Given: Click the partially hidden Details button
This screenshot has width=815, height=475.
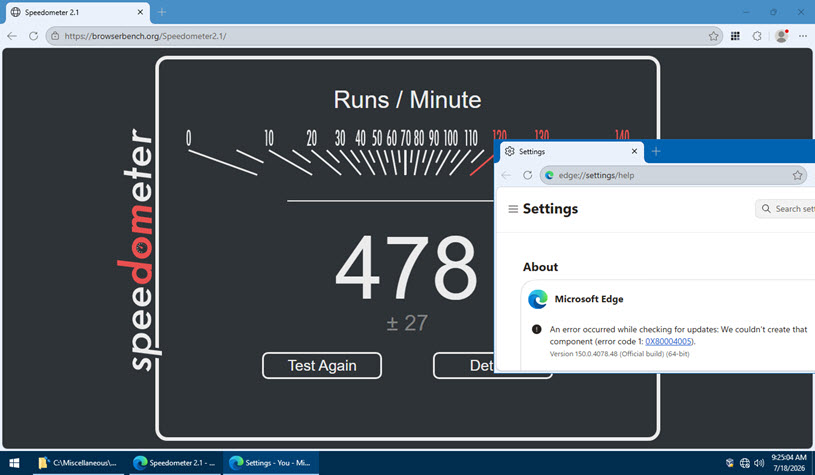Looking at the screenshot, I should [x=463, y=365].
